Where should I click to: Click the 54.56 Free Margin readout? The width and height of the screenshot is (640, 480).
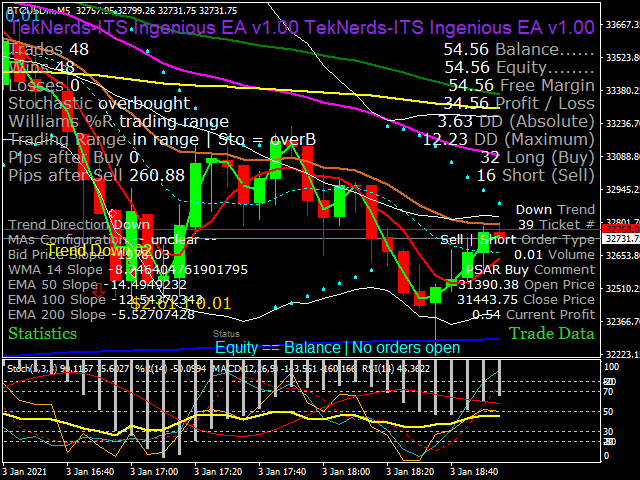tap(522, 85)
